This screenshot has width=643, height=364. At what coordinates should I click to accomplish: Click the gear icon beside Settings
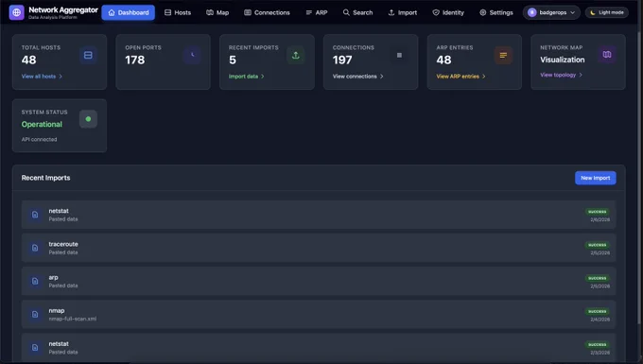(x=482, y=12)
